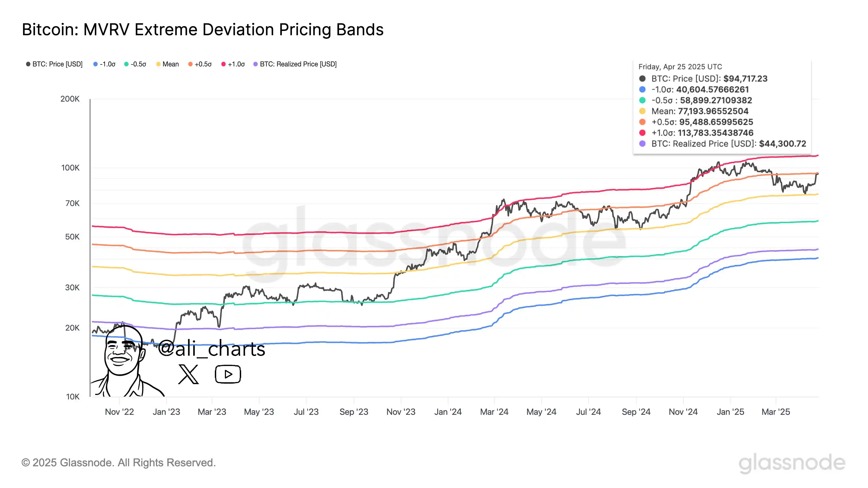
Task: Click the @ali_charts handle text
Action: pyautogui.click(x=211, y=349)
